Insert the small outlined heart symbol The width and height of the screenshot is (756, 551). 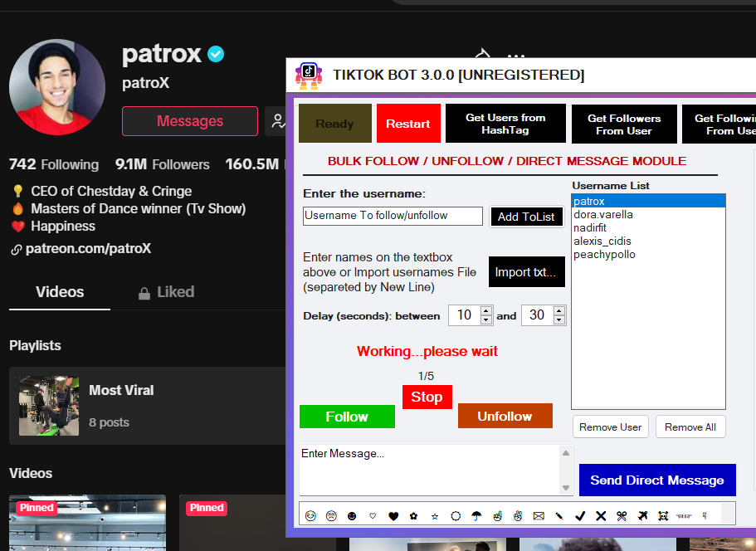373,516
